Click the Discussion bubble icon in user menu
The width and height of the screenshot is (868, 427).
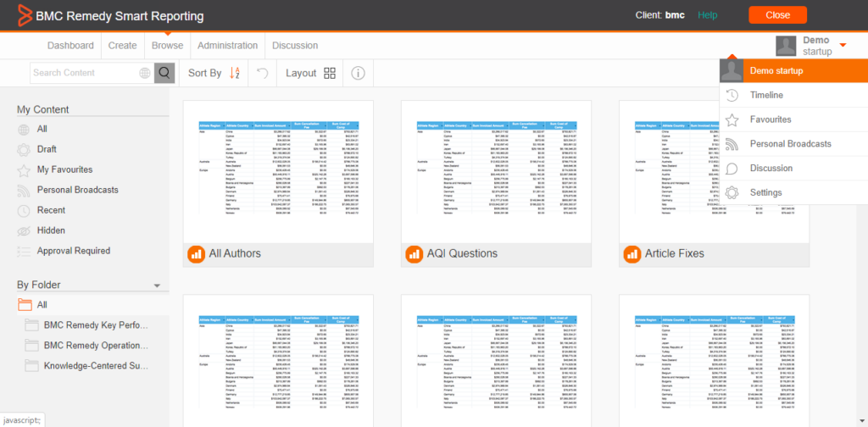[x=732, y=168]
